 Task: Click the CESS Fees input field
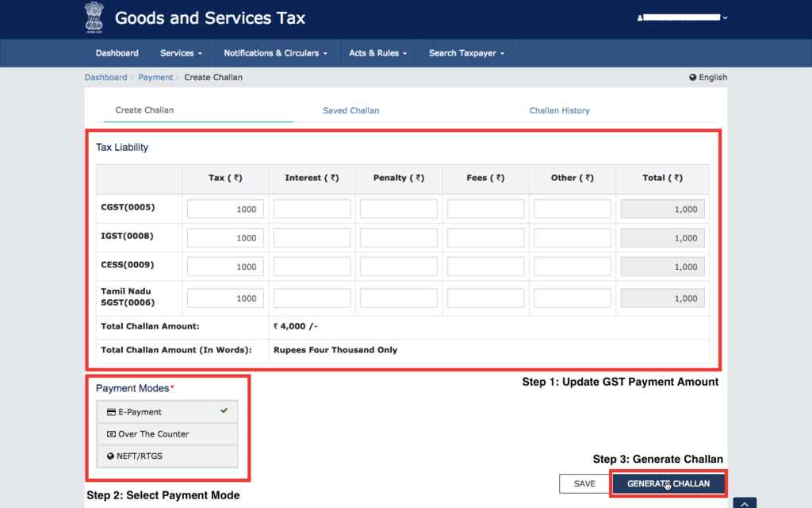click(486, 267)
